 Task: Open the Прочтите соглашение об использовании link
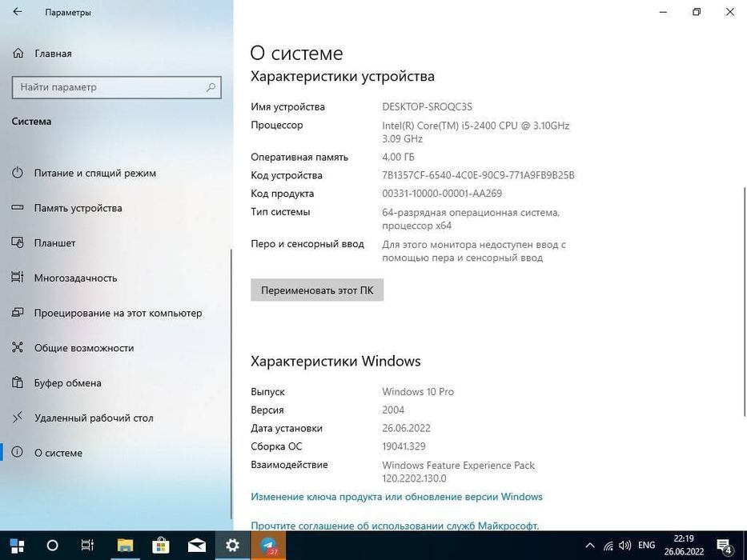[395, 526]
